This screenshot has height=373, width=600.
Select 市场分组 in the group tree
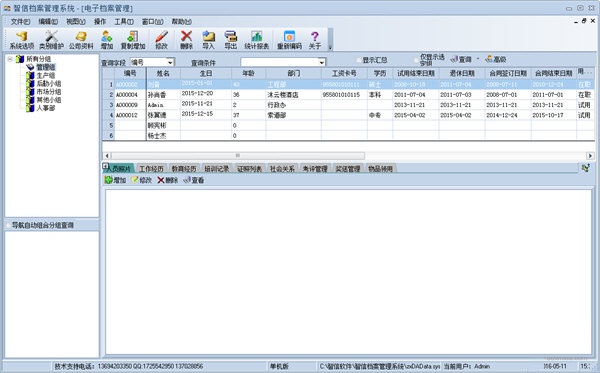tap(49, 91)
